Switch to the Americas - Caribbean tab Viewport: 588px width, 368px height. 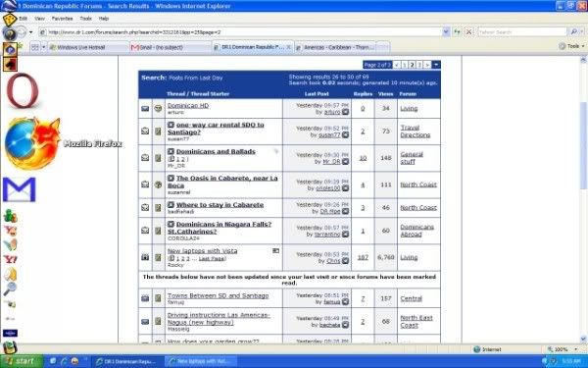(x=335, y=47)
